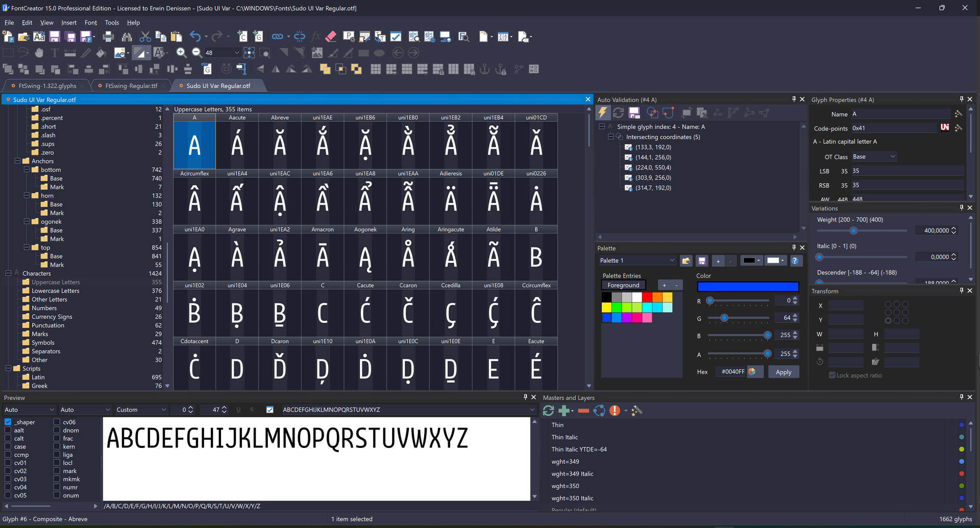Select the red color swatch in palette entries
Screen dimensions: 980x528
[x=647, y=297]
